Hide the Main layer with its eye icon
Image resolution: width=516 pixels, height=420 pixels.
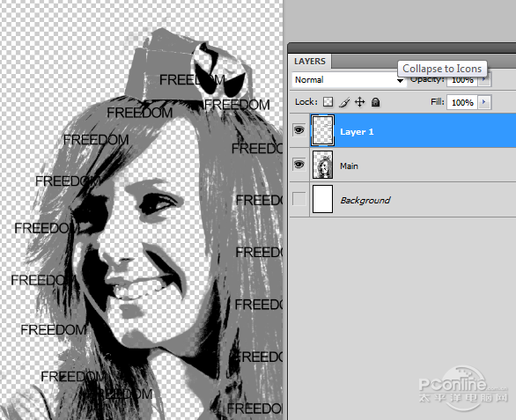(x=299, y=165)
